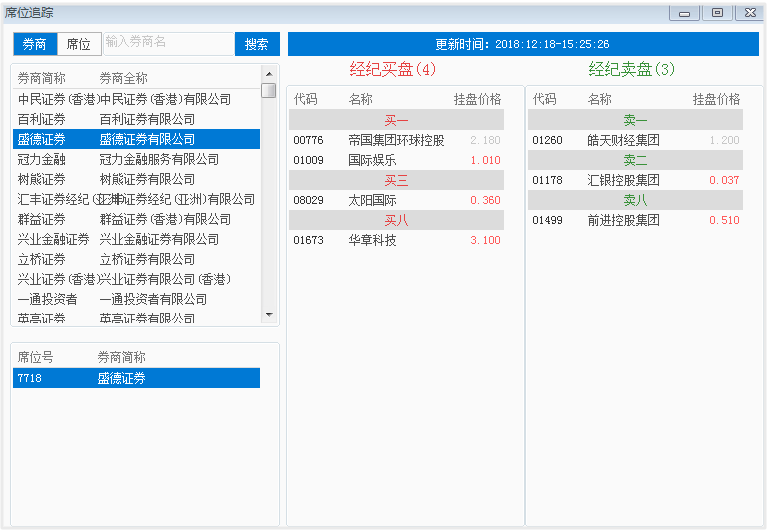Open stock 01260 皓天财经集团 sell order
This screenshot has height=532, width=767.
pos(635,140)
